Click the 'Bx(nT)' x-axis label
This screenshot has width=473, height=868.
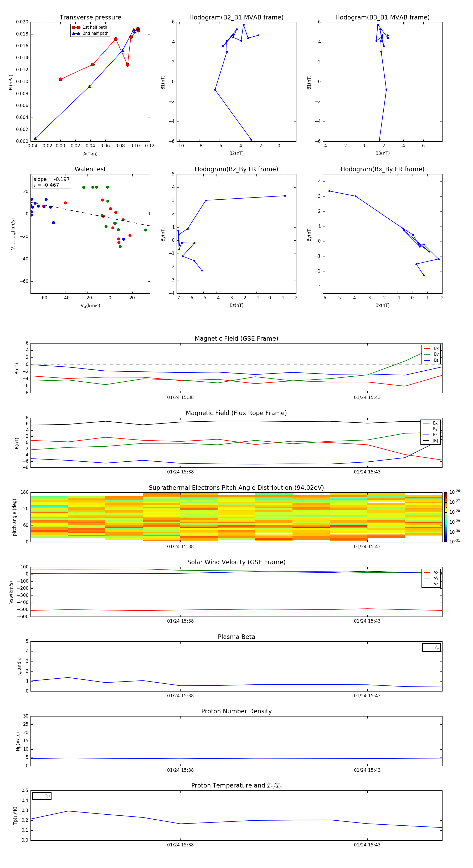(x=382, y=305)
